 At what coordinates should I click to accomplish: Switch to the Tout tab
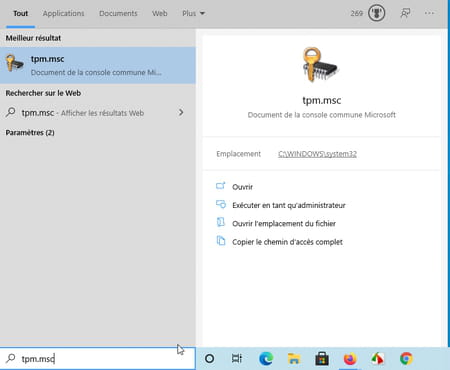pos(20,13)
